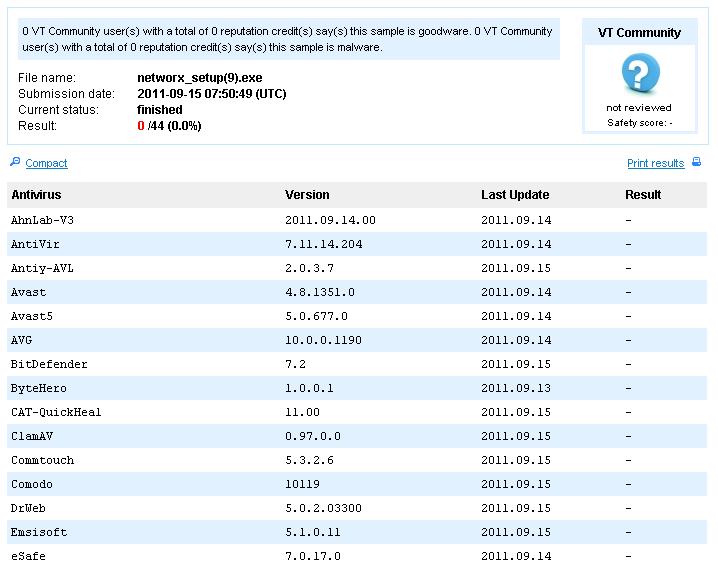The image size is (718, 568).
Task: Click the Version column header
Action: coord(307,195)
